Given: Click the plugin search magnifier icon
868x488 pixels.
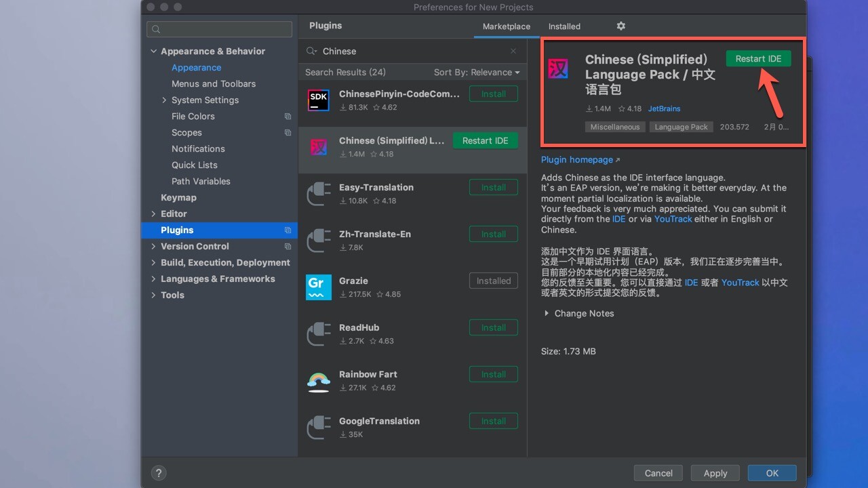Looking at the screenshot, I should pyautogui.click(x=311, y=51).
